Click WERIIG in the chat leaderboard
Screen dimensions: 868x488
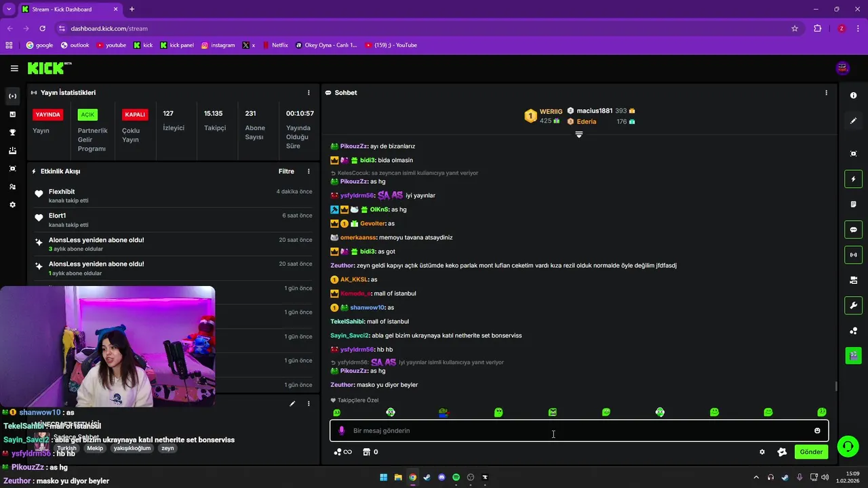(551, 111)
